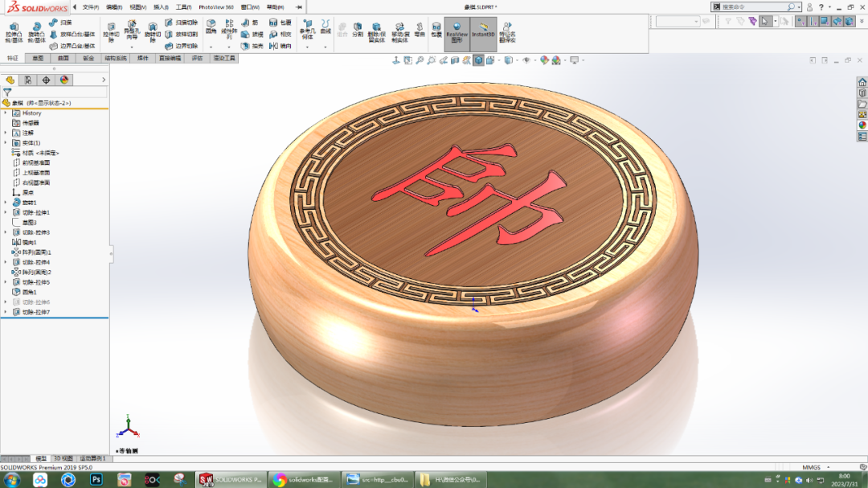Open the Curves (曲线) tool
868x488 pixels.
pos(325,27)
